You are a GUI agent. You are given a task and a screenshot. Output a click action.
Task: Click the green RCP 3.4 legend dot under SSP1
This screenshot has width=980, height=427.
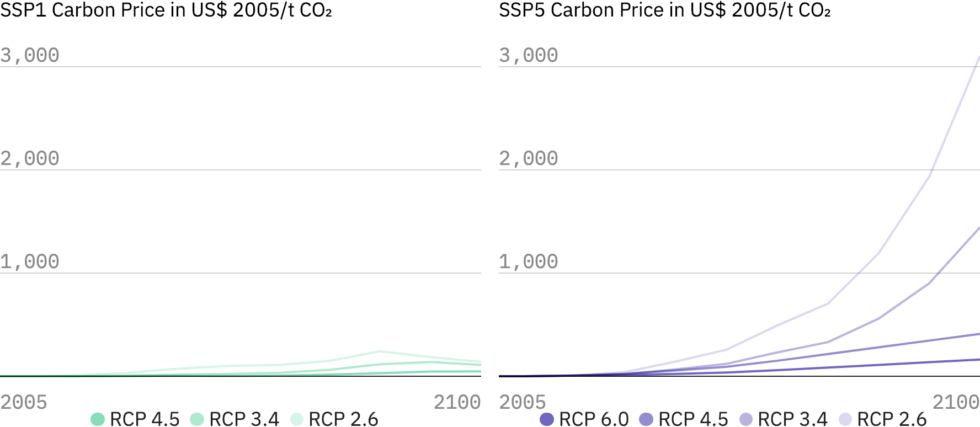[197, 419]
